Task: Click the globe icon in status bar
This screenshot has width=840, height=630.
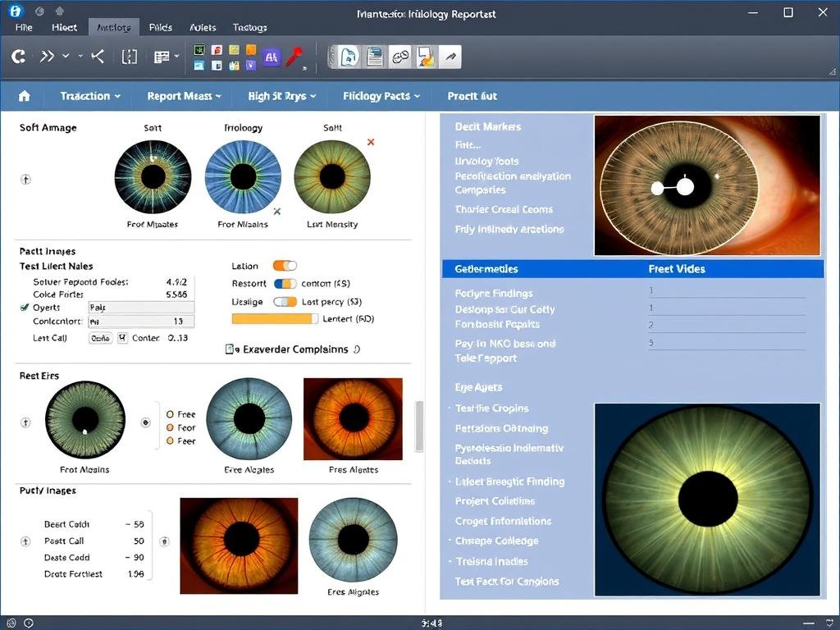Action: click(x=11, y=623)
